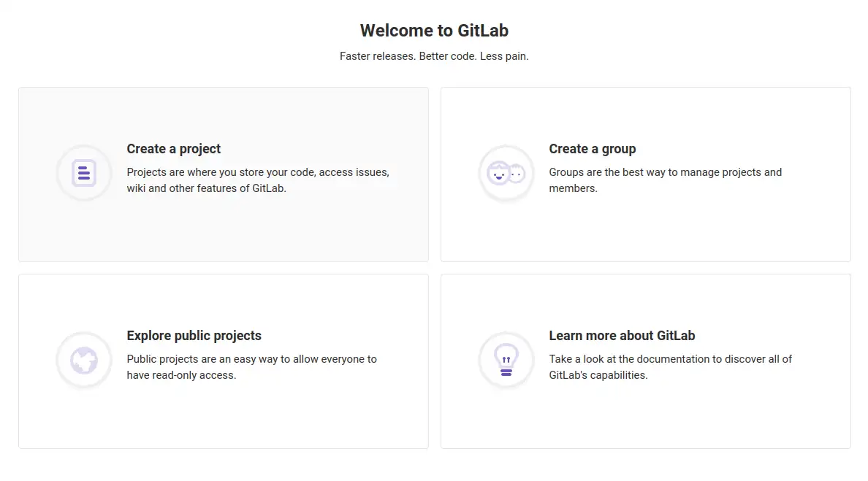Open the Explore public projects heading
The image size is (868, 481).
point(194,336)
